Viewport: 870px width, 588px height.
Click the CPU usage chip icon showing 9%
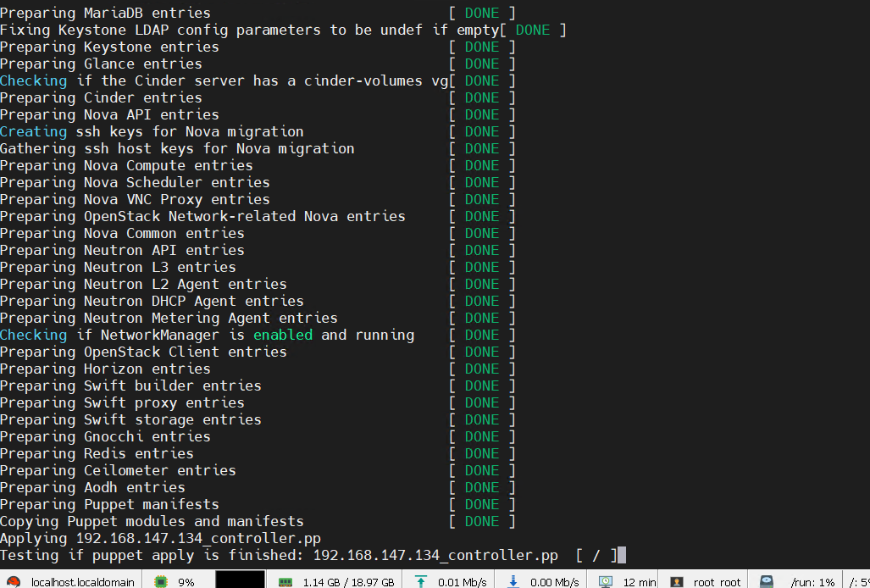coord(159,580)
